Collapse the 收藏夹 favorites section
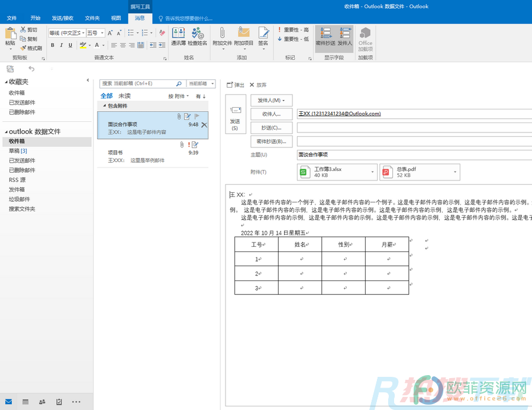532x410 pixels. point(7,82)
